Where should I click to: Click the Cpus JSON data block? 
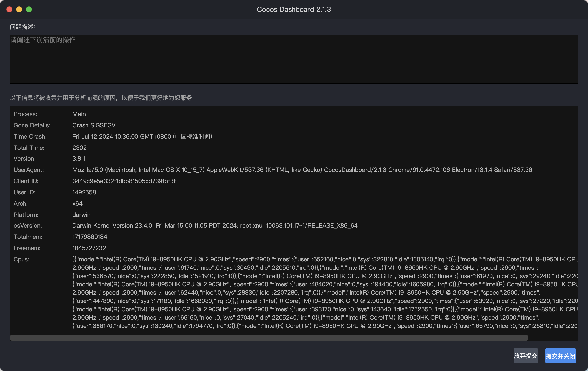(x=325, y=293)
